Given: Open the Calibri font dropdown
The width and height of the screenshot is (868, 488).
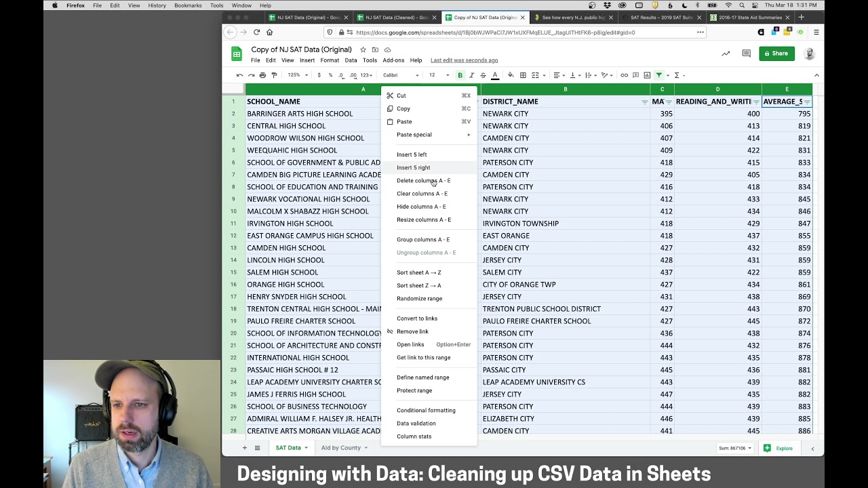Looking at the screenshot, I should coord(401,75).
